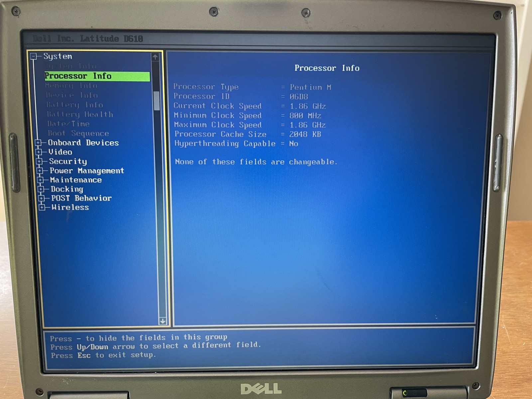The image size is (532, 399).
Task: Click the 06D8 processor ID value
Action: 299,97
